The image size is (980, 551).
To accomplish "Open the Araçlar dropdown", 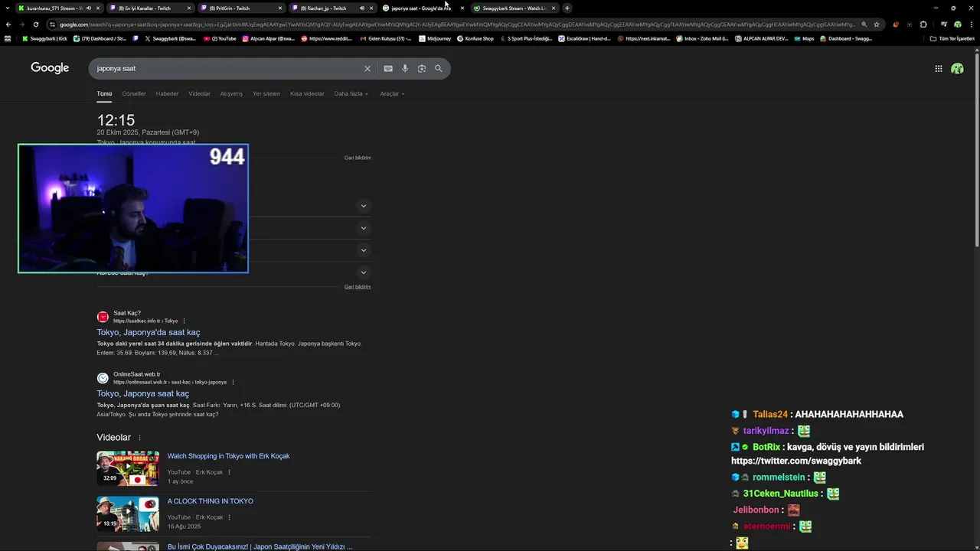I will (392, 93).
